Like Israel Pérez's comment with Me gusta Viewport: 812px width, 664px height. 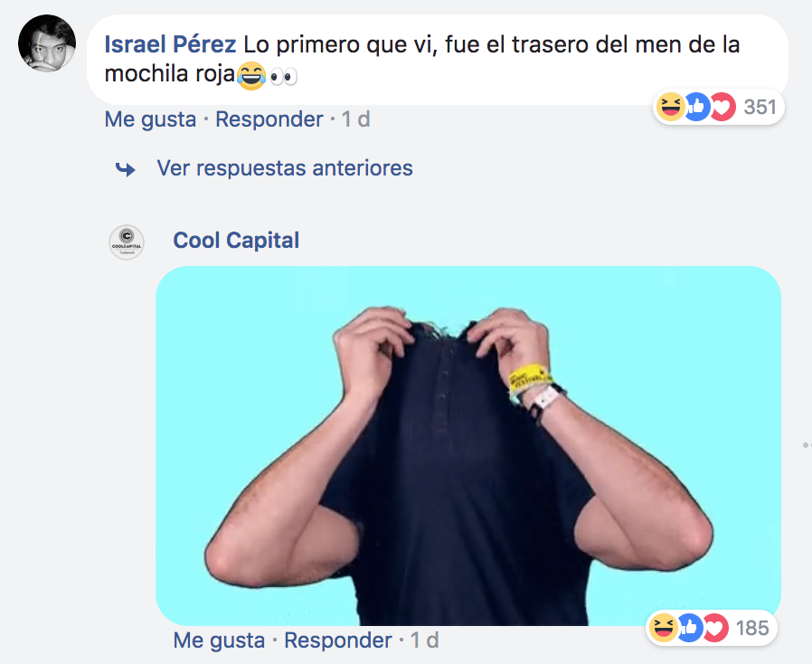pyautogui.click(x=151, y=119)
